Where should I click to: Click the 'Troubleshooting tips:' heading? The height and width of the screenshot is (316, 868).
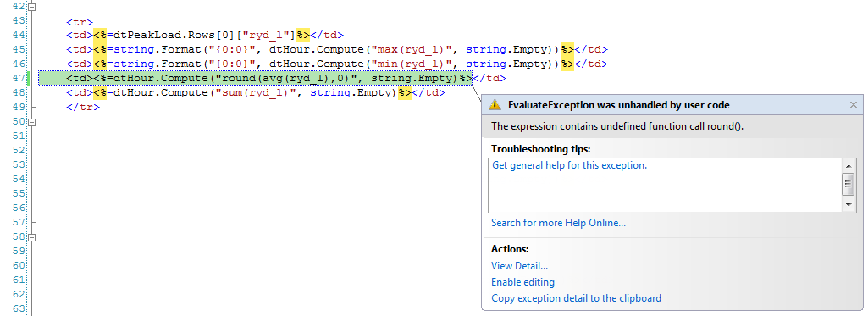pos(541,149)
